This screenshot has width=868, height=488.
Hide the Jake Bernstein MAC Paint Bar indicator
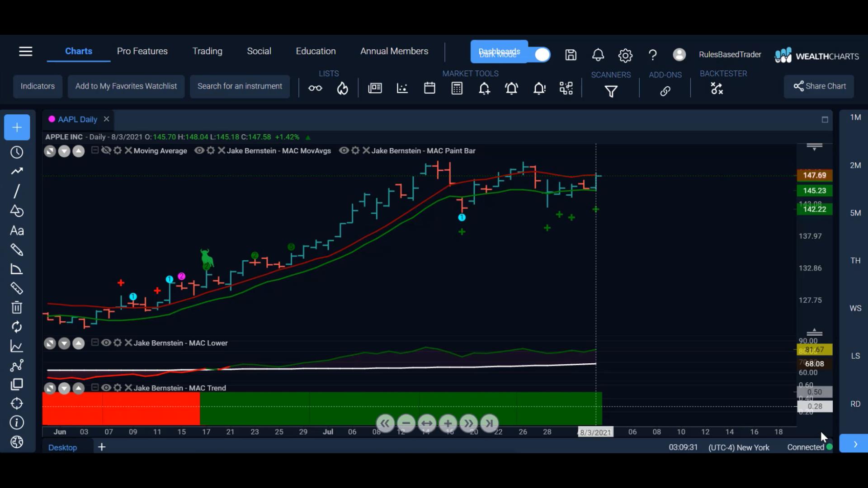344,150
